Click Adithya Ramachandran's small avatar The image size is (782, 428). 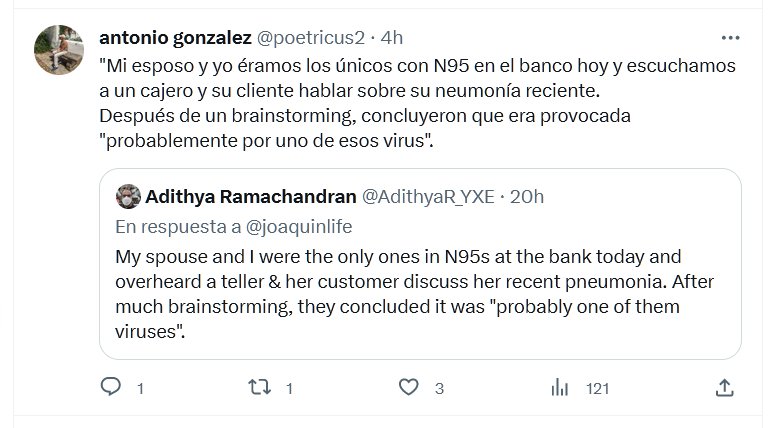(127, 196)
